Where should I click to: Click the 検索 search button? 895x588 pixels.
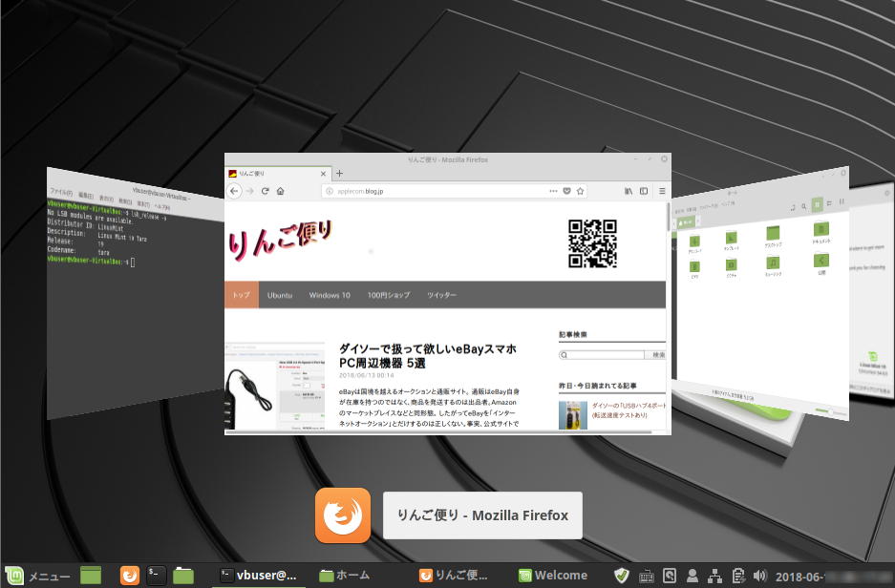(656, 355)
